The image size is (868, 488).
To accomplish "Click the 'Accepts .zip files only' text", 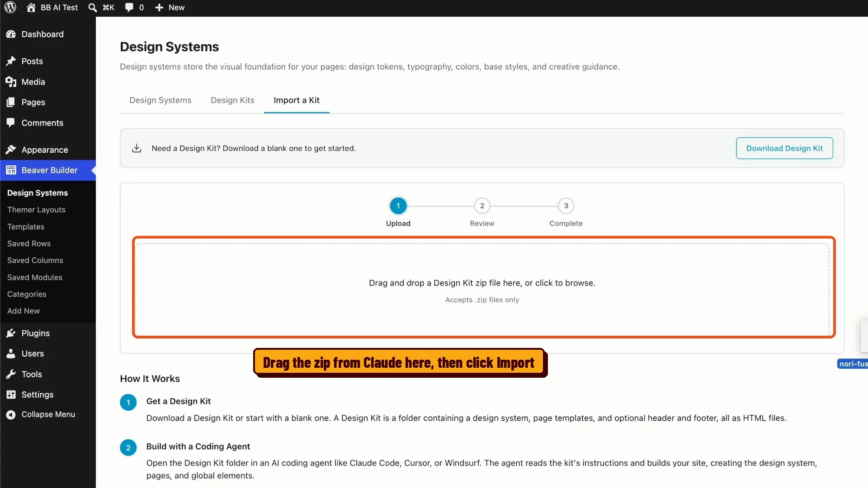I will [x=482, y=300].
